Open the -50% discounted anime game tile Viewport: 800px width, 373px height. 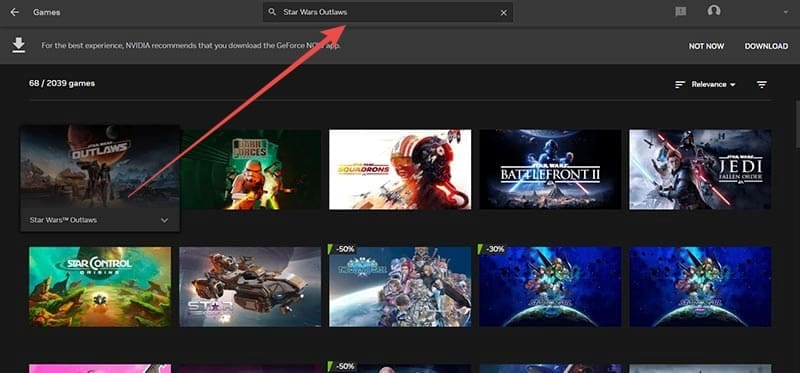coord(400,287)
